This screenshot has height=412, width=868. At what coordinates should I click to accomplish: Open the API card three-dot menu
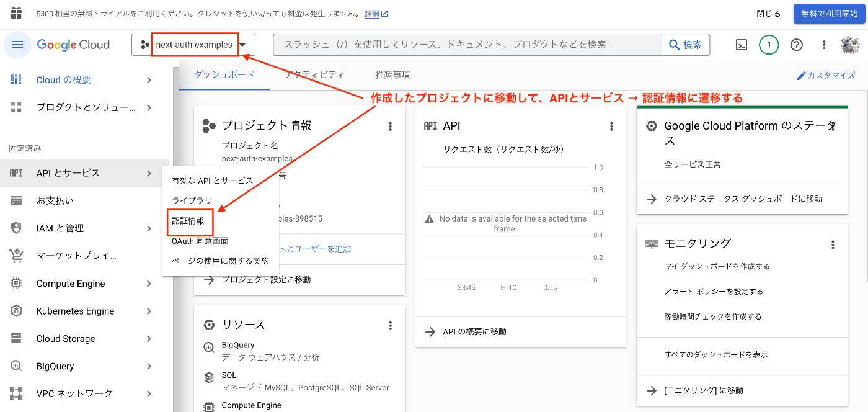611,127
